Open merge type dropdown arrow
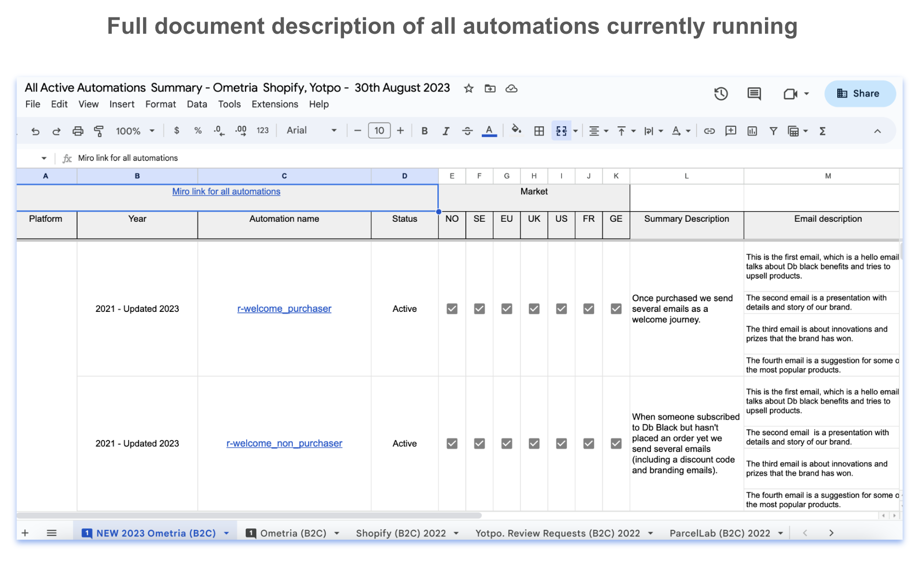924x564 pixels. [x=576, y=131]
